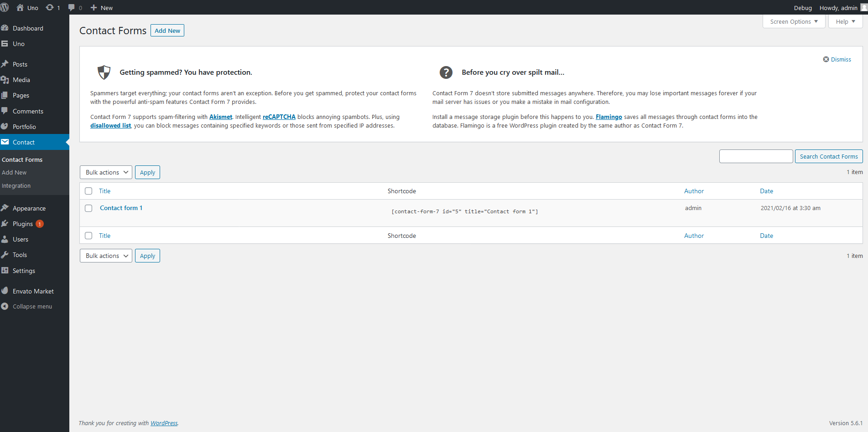Click the top Apply button
This screenshot has width=868, height=432.
point(147,172)
